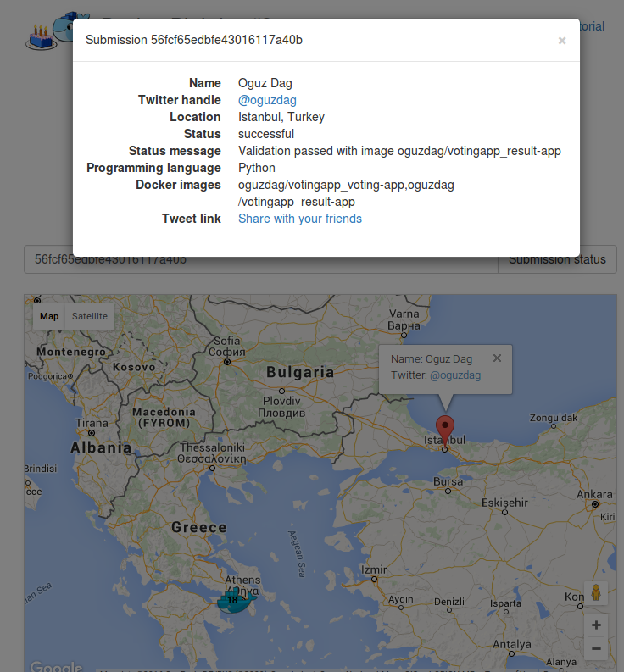Click Share with your friends link

tap(300, 219)
